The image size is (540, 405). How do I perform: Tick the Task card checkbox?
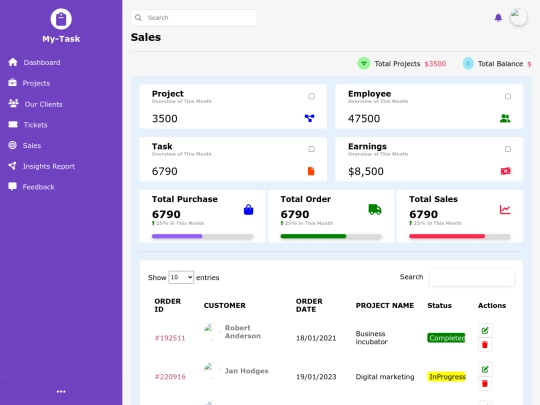coord(311,149)
